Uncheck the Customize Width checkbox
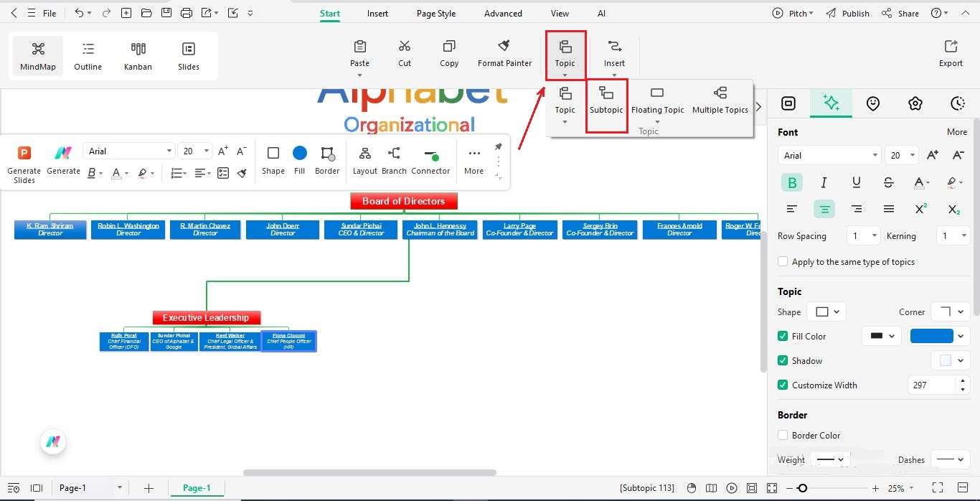980x501 pixels. tap(783, 385)
